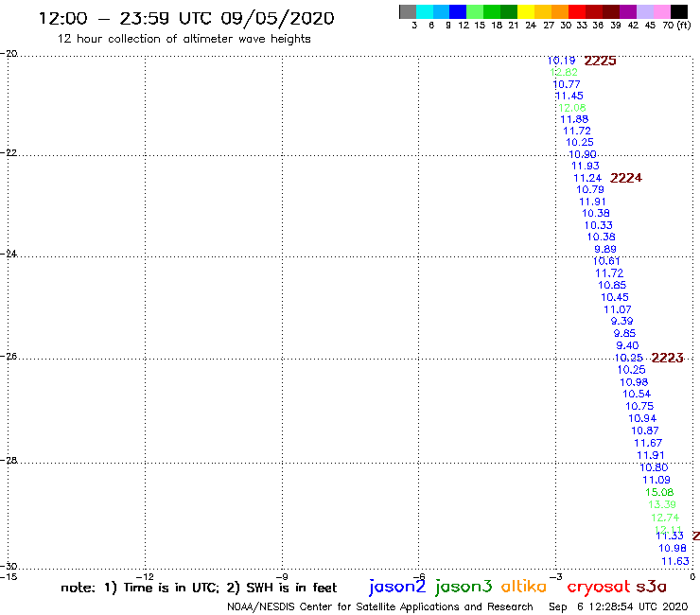Click the purple 39-42 ft legend swatch
Viewport: 700px width, 615px height.
coord(628,11)
